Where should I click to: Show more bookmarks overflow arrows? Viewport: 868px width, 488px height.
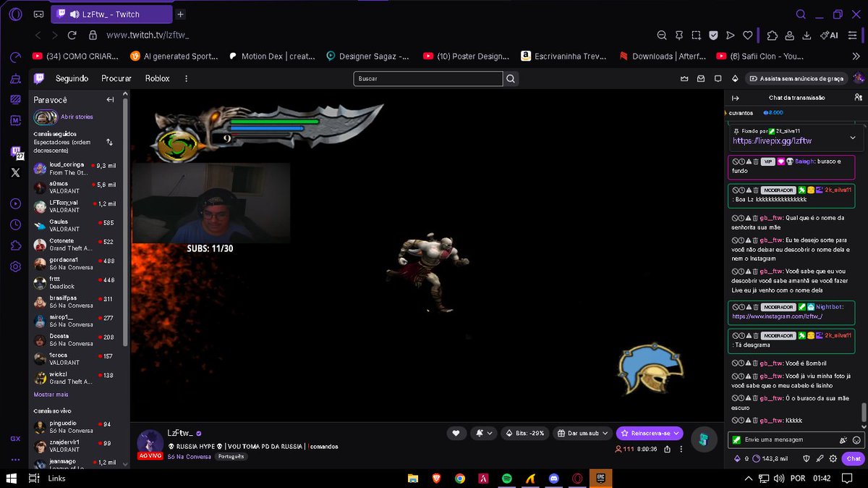857,56
